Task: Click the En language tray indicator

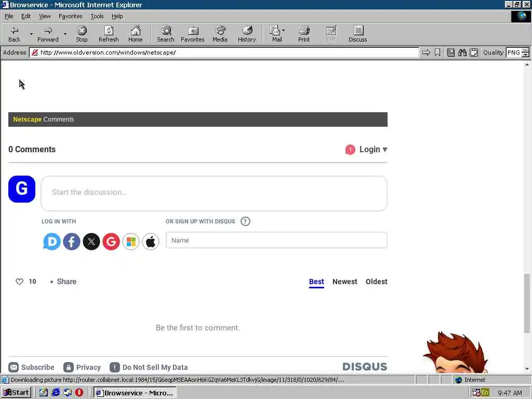Action: pyautogui.click(x=485, y=393)
